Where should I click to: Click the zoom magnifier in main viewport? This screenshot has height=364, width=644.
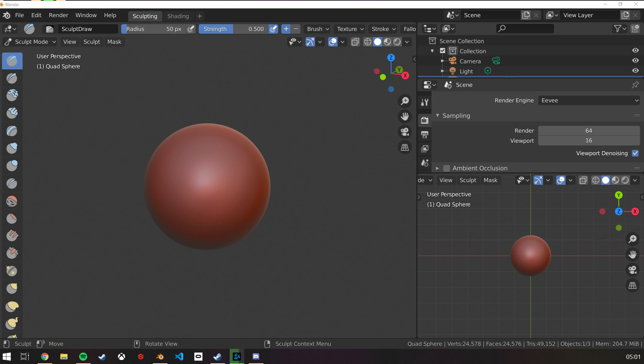click(405, 101)
